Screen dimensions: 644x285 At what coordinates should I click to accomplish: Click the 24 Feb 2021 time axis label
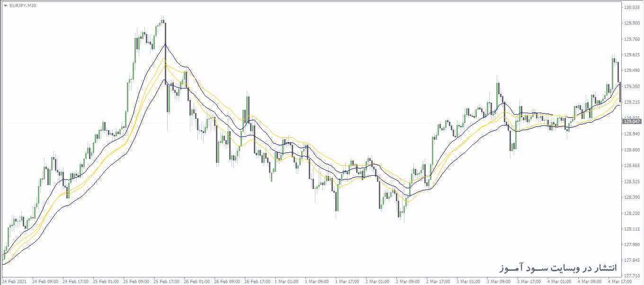coord(13,281)
